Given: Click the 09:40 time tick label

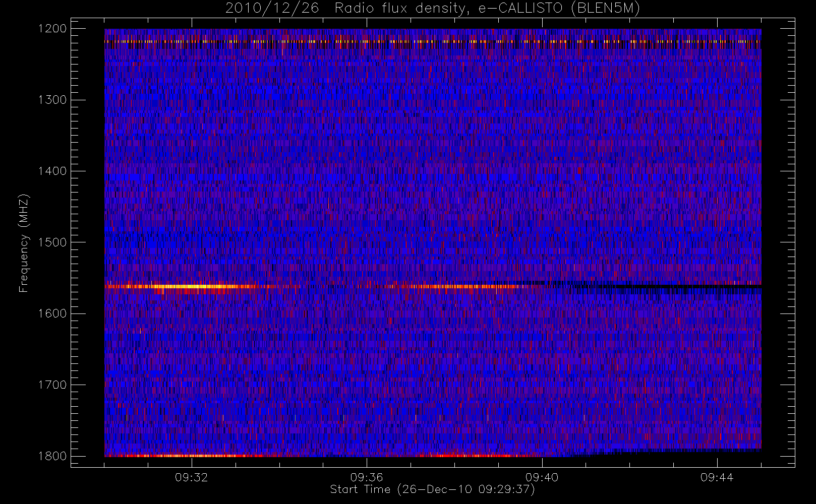Looking at the screenshot, I should (542, 477).
